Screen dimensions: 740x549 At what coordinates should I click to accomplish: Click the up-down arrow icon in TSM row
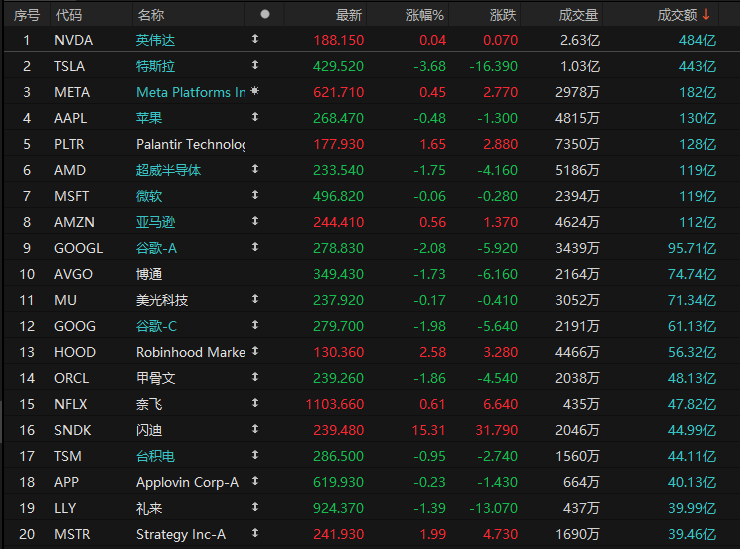[x=255, y=455]
